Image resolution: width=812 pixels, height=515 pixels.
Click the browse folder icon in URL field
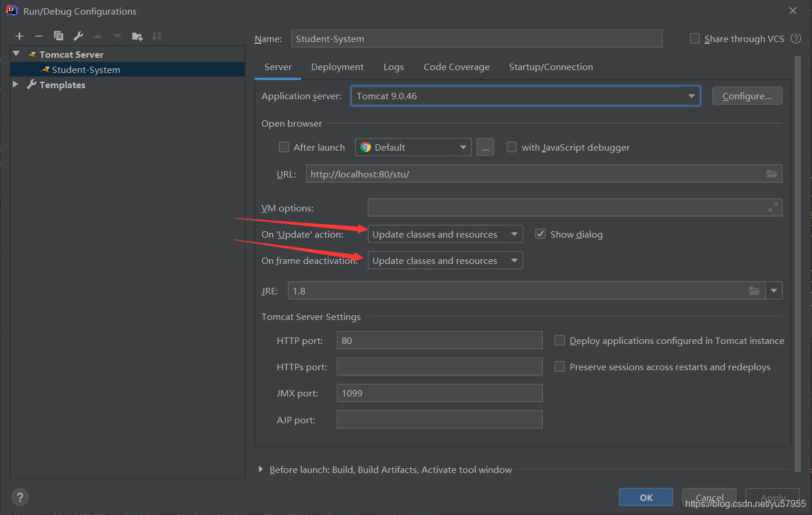point(772,174)
